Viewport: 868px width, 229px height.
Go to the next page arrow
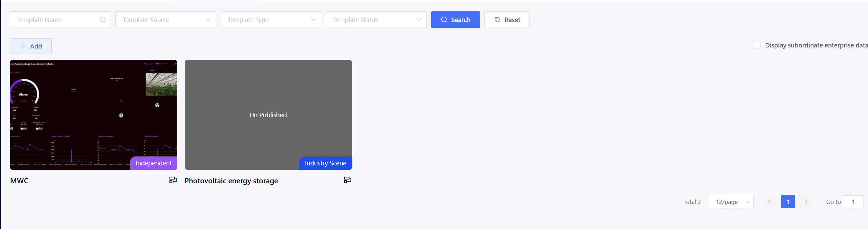click(x=806, y=201)
